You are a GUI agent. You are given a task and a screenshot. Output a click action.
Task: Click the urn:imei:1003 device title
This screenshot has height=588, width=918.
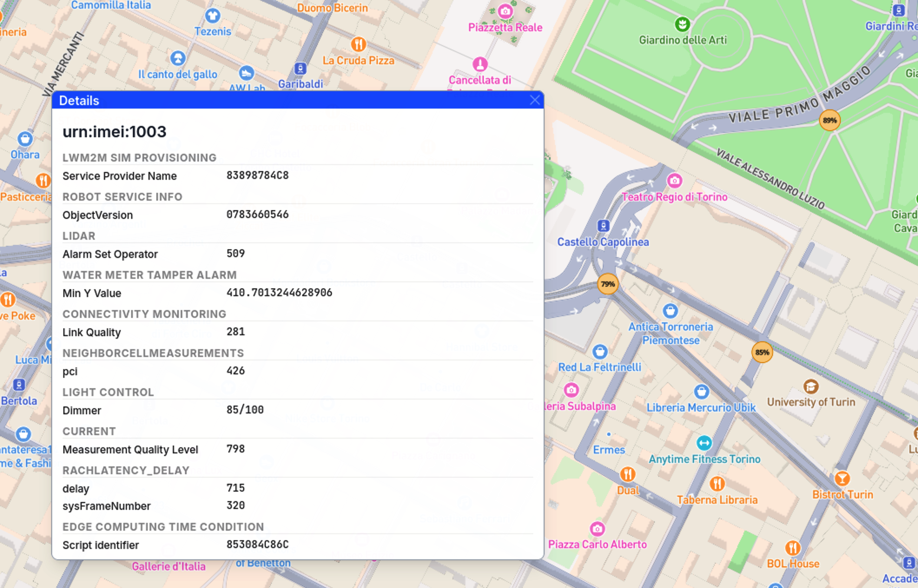(x=114, y=132)
